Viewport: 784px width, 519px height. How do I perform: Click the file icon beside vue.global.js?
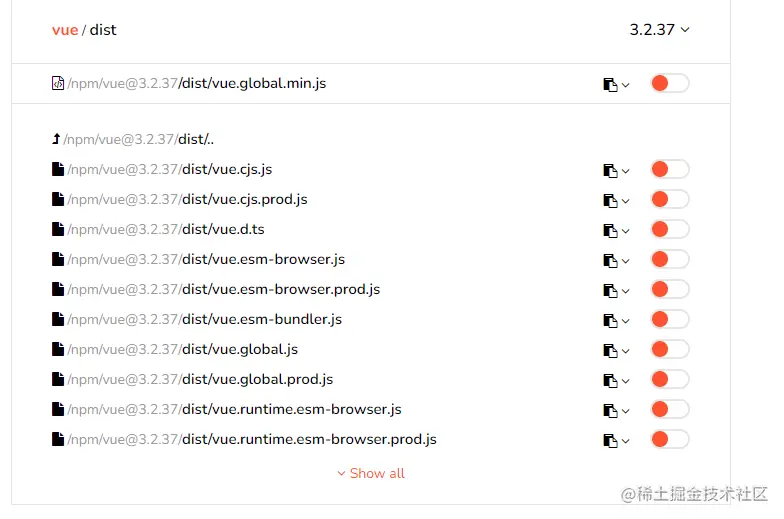(58, 349)
